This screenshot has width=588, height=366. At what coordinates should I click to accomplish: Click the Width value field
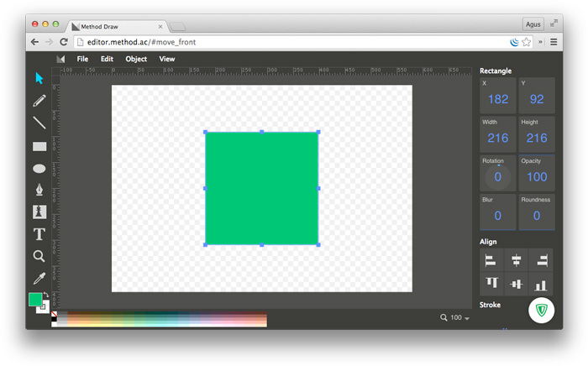pos(498,138)
